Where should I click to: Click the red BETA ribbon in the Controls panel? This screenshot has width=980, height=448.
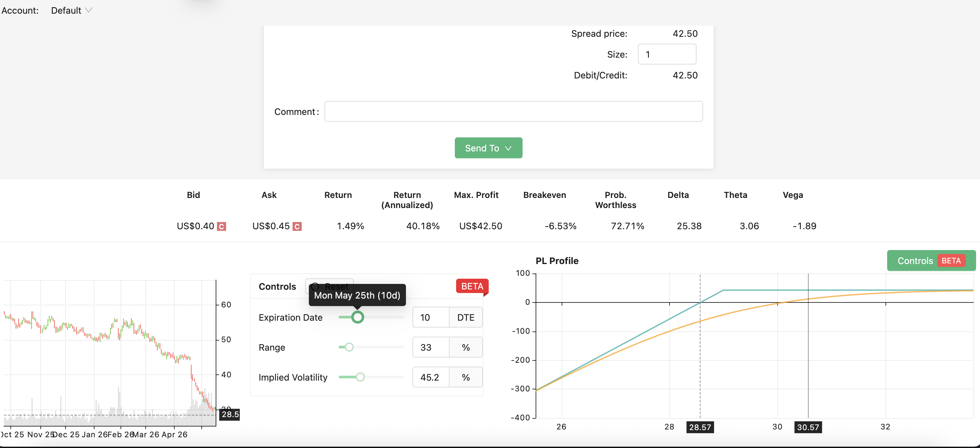point(472,287)
